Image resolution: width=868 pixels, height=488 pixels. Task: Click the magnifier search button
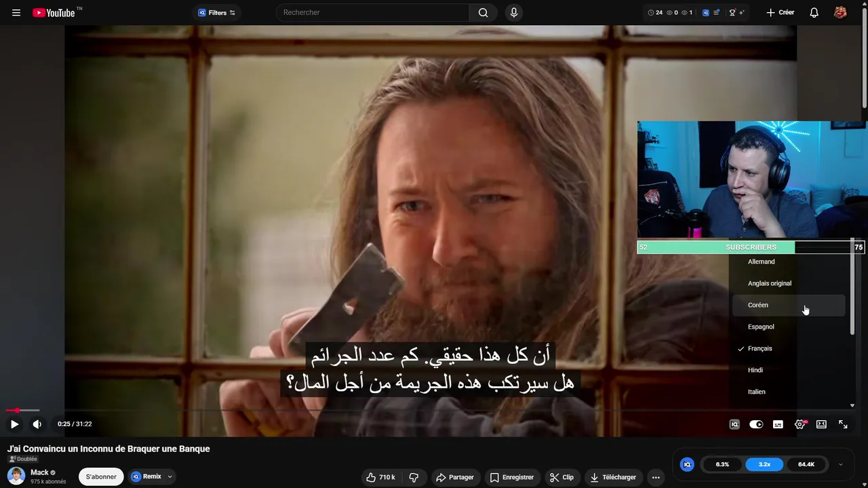483,12
